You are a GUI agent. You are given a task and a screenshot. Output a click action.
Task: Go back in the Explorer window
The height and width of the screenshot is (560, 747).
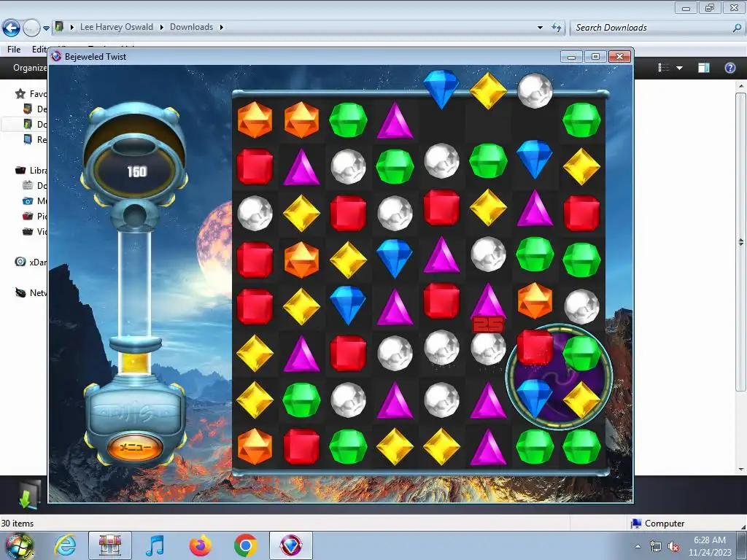coord(11,28)
